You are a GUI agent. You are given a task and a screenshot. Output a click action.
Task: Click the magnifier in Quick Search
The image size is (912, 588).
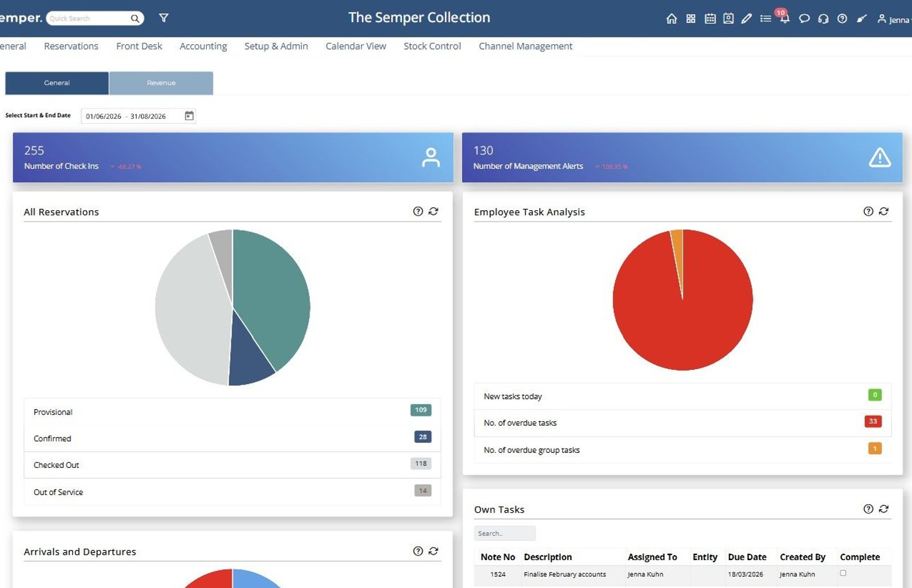point(135,18)
